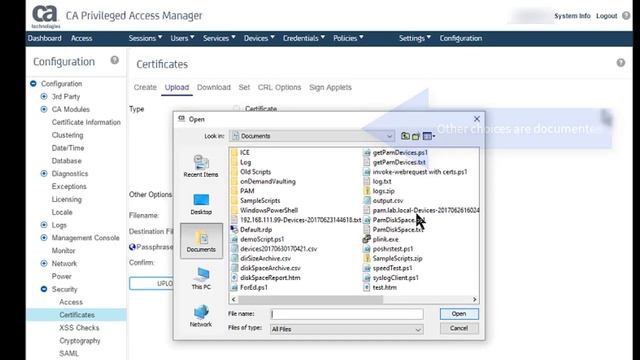Open the Files of type dropdown
640x360 pixels.
347,329
